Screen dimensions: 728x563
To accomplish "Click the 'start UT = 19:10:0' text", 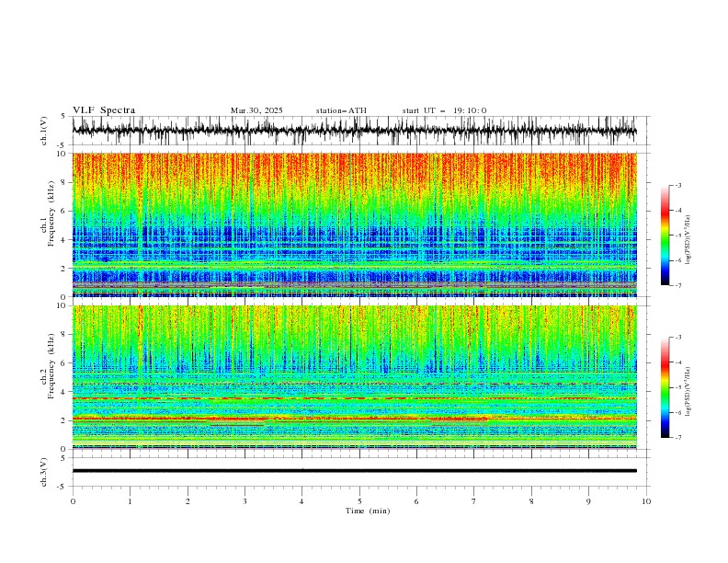I will [444, 110].
